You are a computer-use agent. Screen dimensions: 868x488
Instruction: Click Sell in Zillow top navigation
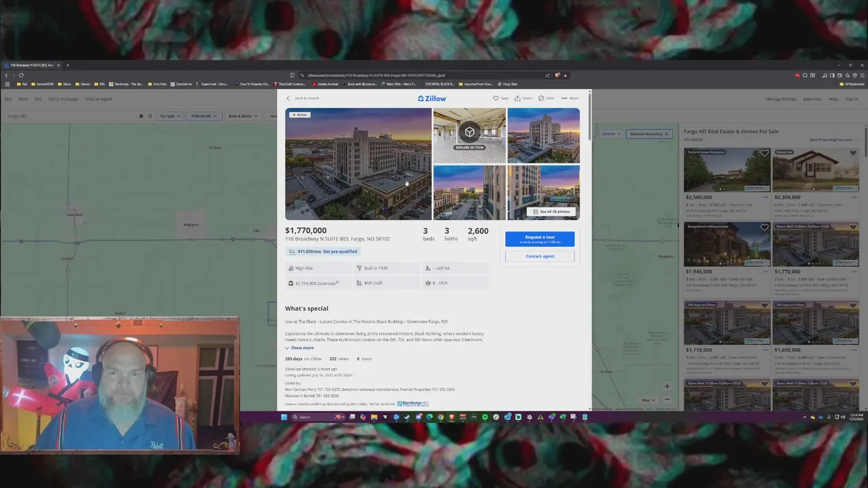click(38, 99)
